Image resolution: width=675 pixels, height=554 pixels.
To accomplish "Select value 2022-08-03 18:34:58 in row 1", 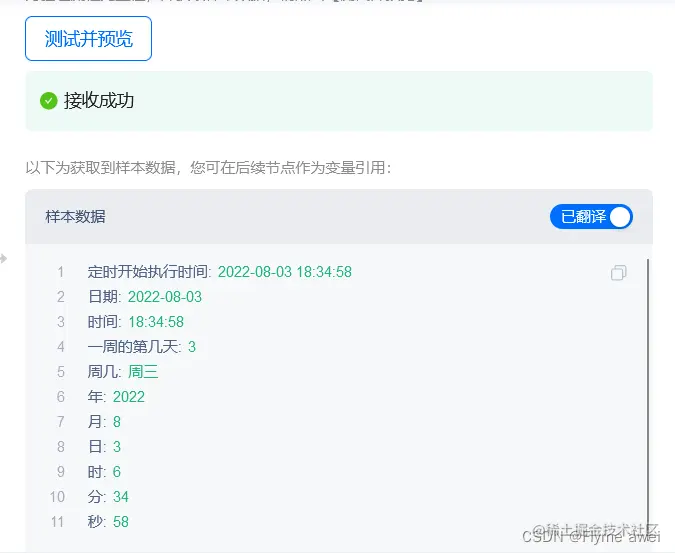I will [x=285, y=272].
